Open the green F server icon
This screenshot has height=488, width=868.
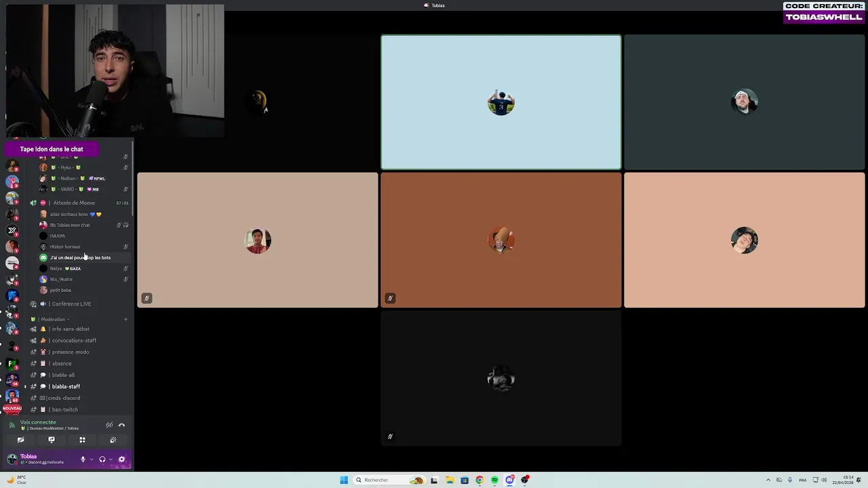(x=12, y=365)
